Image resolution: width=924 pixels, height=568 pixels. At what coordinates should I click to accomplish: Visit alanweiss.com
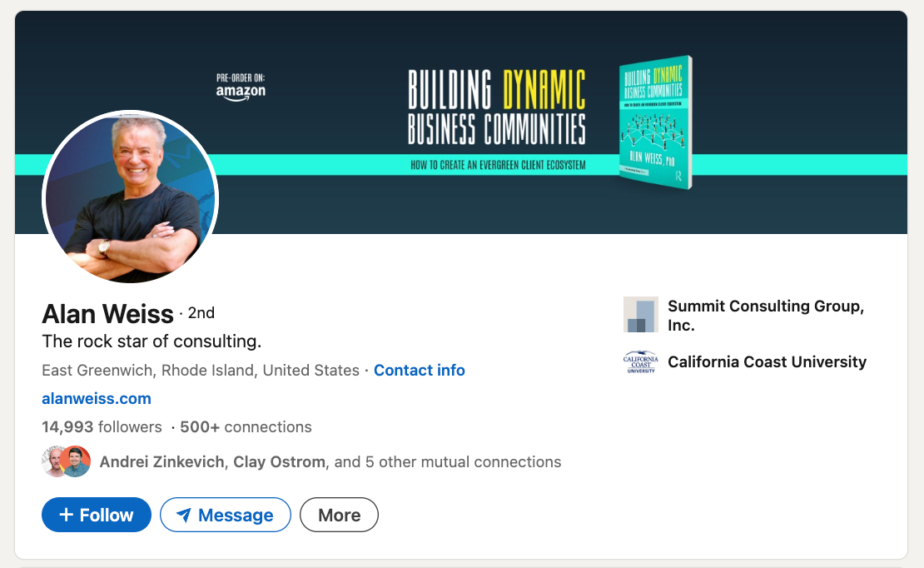(x=97, y=398)
